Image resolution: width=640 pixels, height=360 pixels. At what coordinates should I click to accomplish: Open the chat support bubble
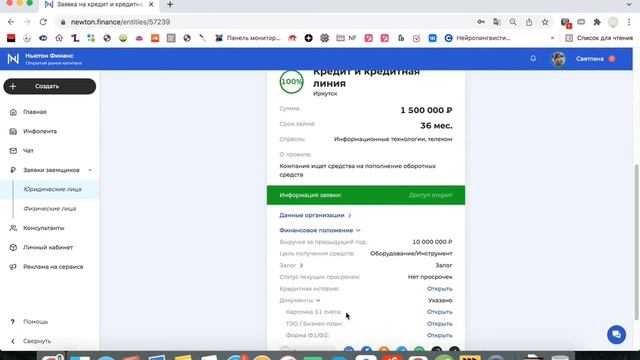[616, 334]
